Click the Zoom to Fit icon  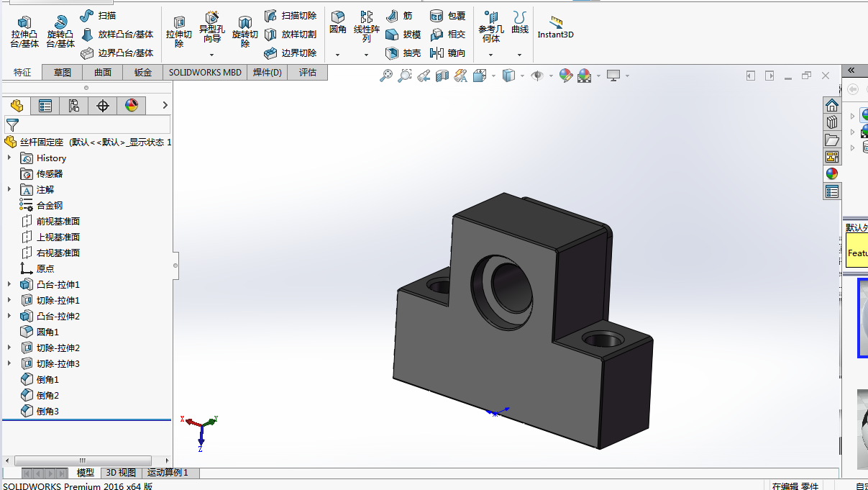(386, 75)
